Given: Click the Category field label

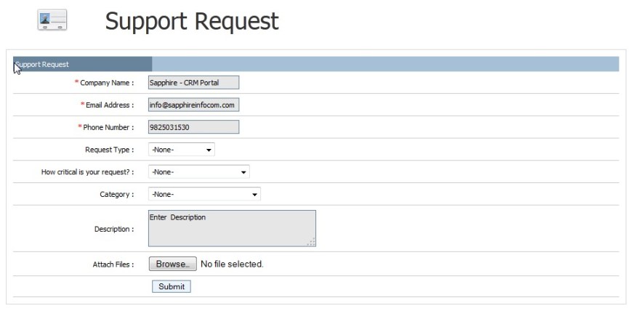Looking at the screenshot, I should pyautogui.click(x=116, y=194).
